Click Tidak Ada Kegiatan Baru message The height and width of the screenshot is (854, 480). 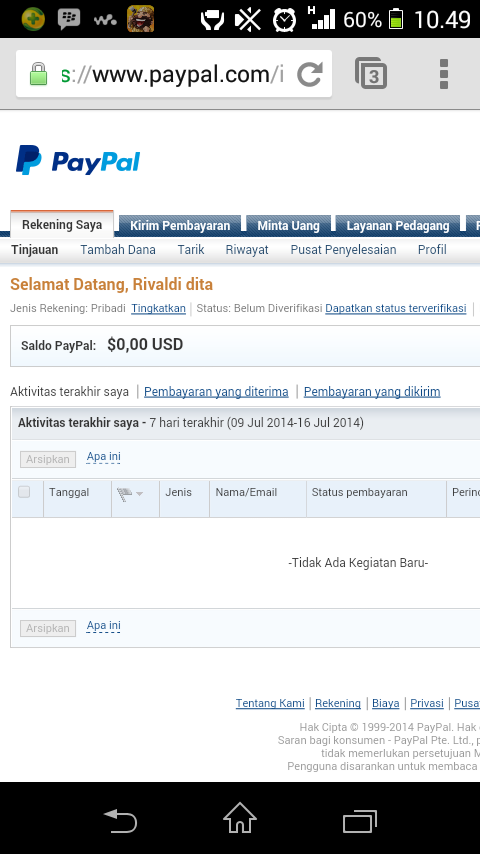358,563
